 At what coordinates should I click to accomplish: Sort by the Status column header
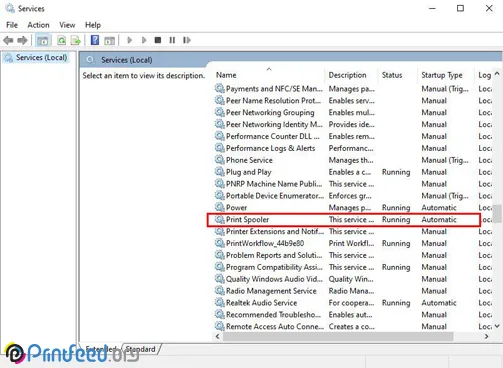click(398, 75)
